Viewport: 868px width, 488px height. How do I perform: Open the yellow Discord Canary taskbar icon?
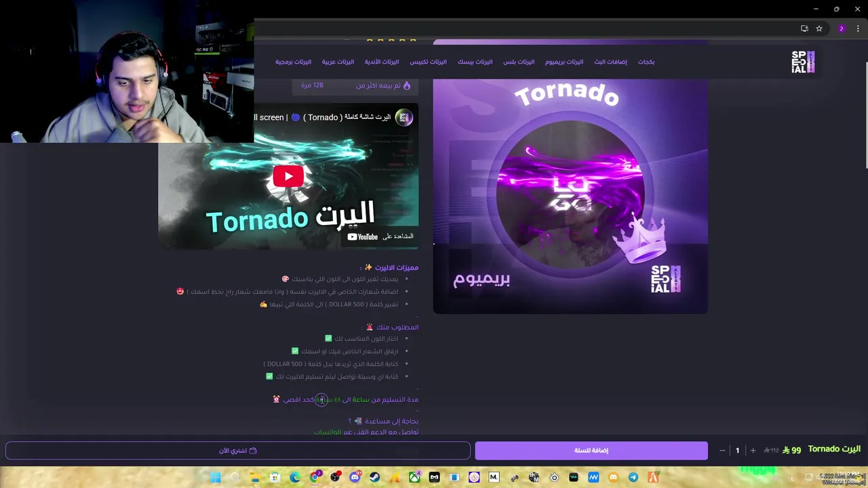coord(613,477)
